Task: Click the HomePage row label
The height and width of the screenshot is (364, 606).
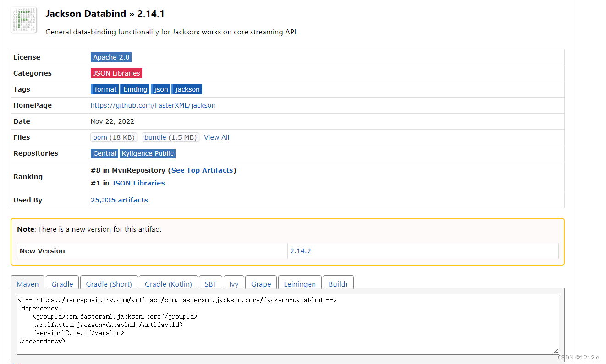Action: (33, 105)
